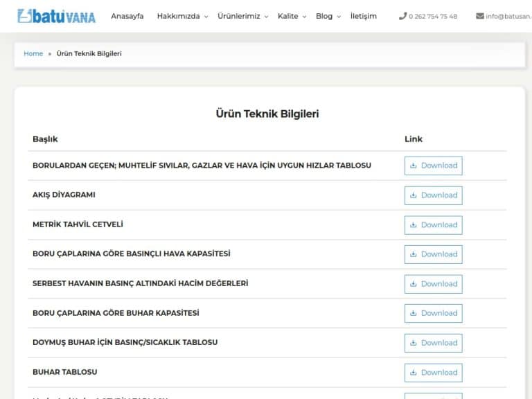This screenshot has width=532, height=399.
Task: Expand the Kalite dropdown chevron
Action: (x=304, y=17)
